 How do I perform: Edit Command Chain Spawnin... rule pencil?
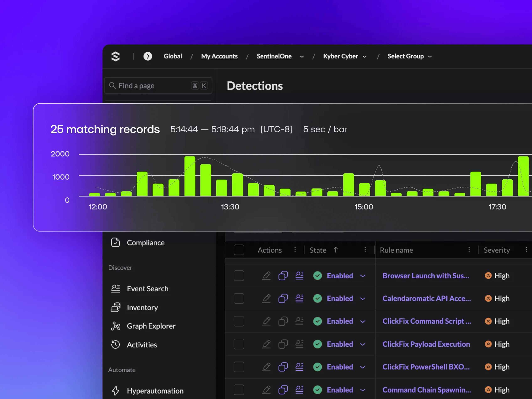pos(266,390)
